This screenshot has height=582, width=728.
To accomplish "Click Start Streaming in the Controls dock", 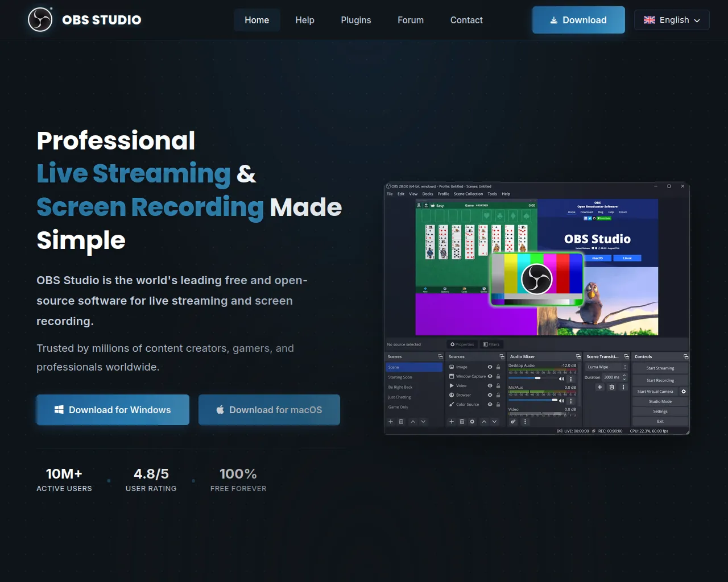I will (x=660, y=368).
